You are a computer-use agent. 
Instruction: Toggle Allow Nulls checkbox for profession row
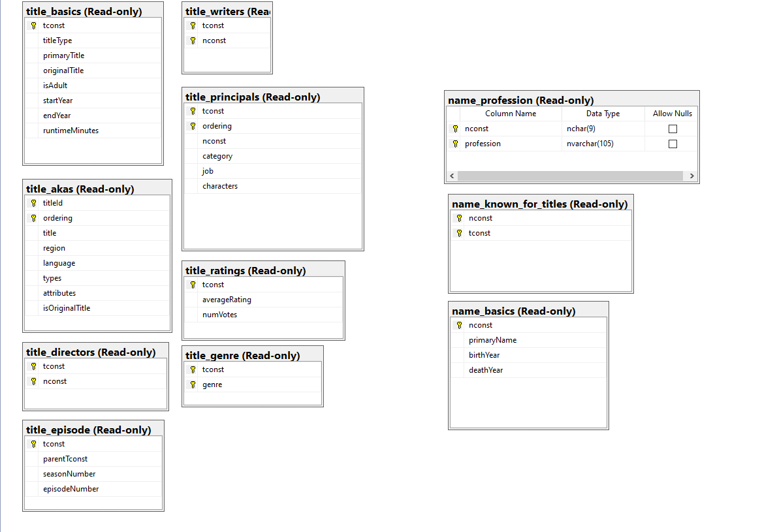673,144
